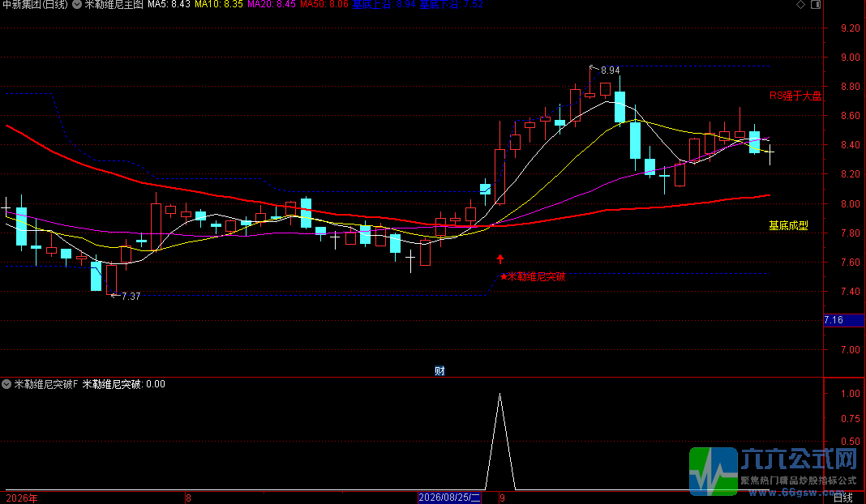Expand the dropdown beside 米勒维尼突破F indicator
This screenshot has height=504, width=866.
click(x=6, y=383)
